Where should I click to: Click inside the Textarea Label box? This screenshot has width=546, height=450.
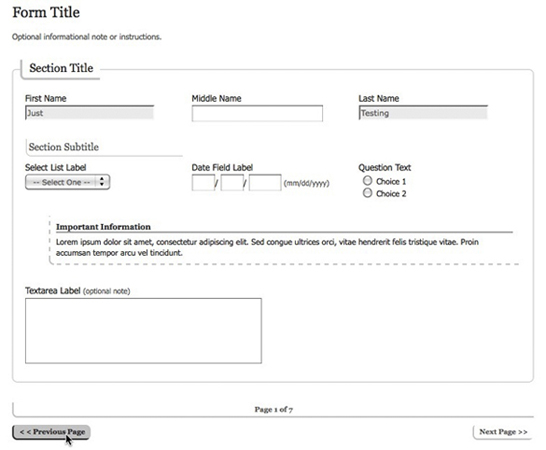143,331
